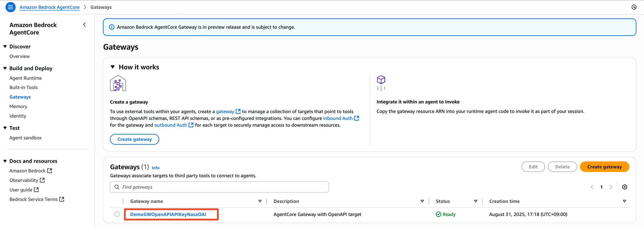Collapse the Build and Deploy sidebar section

[5, 68]
